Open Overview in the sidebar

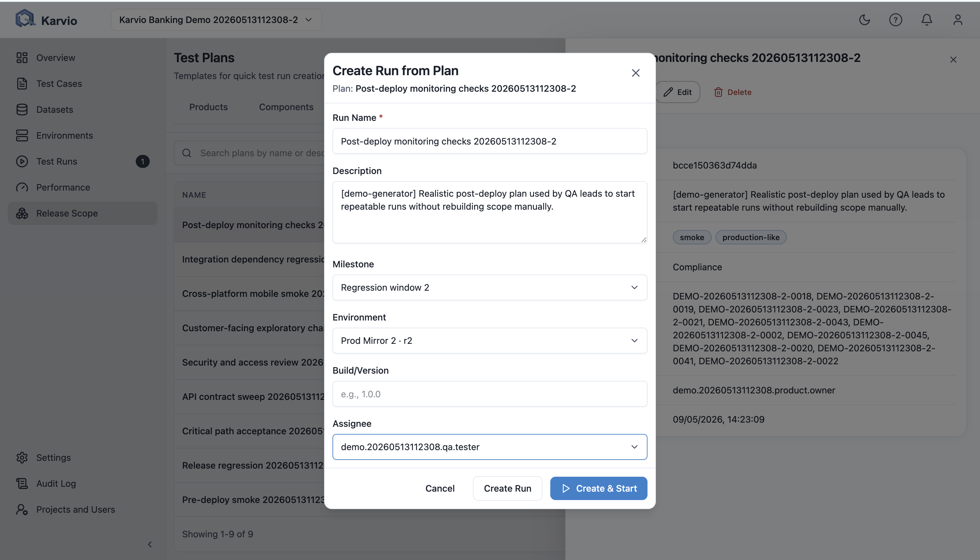pos(82,58)
